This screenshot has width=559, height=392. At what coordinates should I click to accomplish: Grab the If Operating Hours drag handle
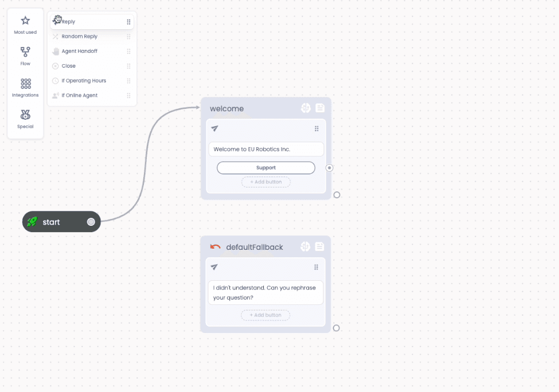click(x=128, y=81)
